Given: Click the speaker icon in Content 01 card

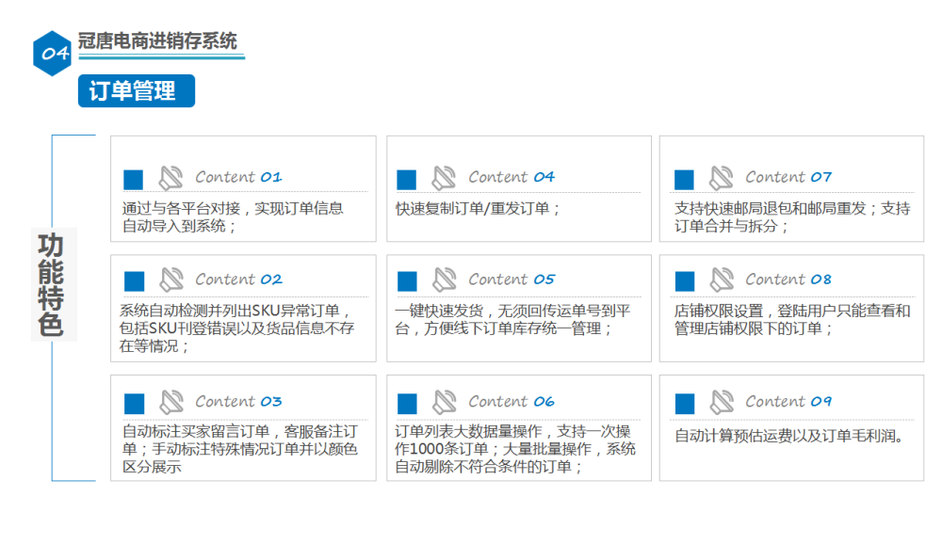Looking at the screenshot, I should pyautogui.click(x=171, y=178).
